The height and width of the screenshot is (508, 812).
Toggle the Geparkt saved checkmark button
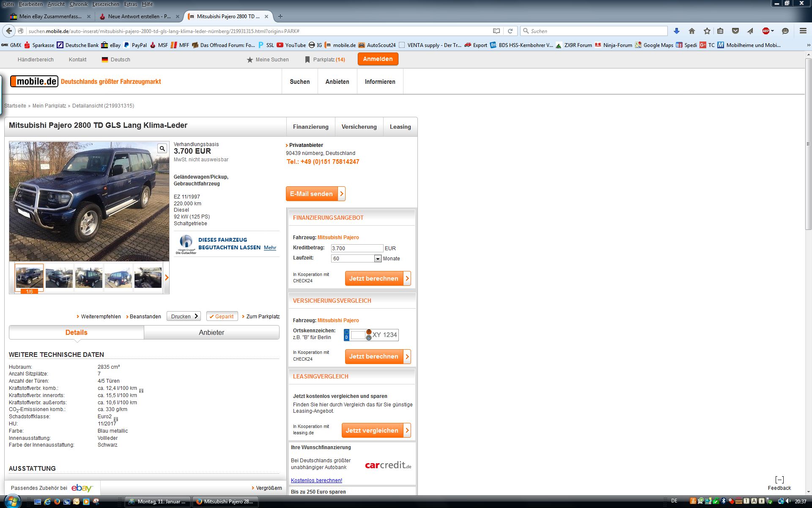222,316
